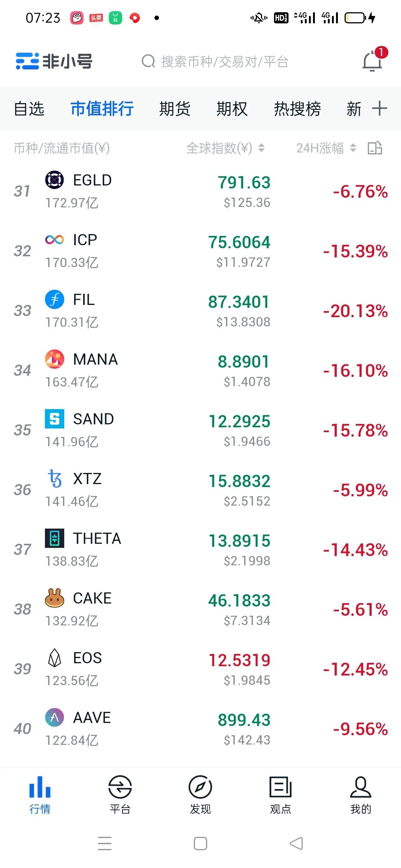
Task: Open the FIL coin row
Action: [x=149, y=311]
